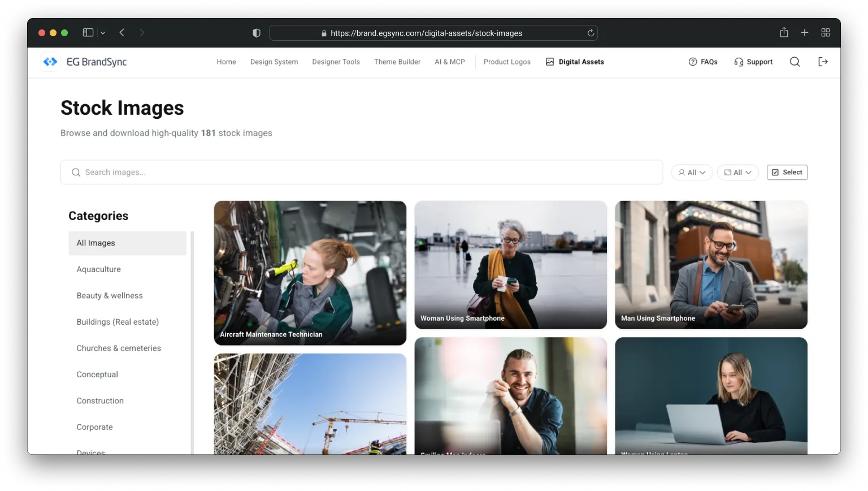Reload the page with refresh icon
Screen dimensions: 868x491
point(591,33)
